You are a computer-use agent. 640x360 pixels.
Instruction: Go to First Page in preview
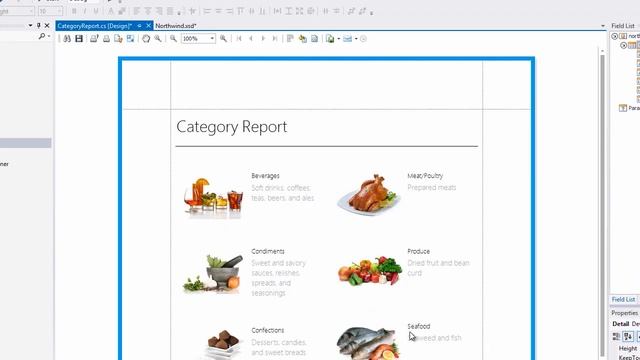click(x=239, y=39)
